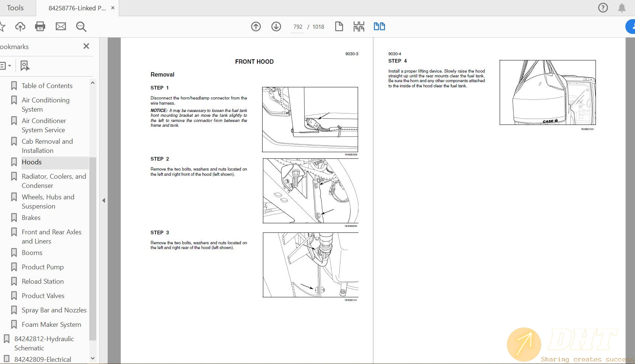Go to the next page arrow

(276, 27)
